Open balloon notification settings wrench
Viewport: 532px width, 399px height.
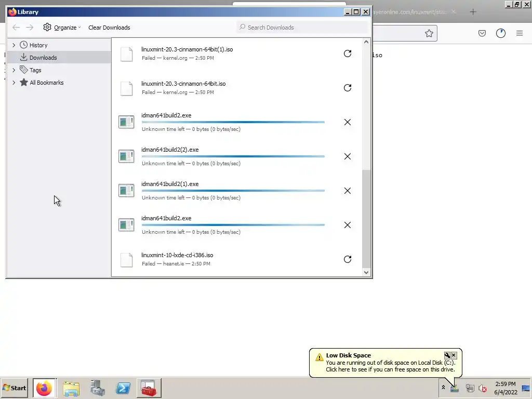click(447, 355)
